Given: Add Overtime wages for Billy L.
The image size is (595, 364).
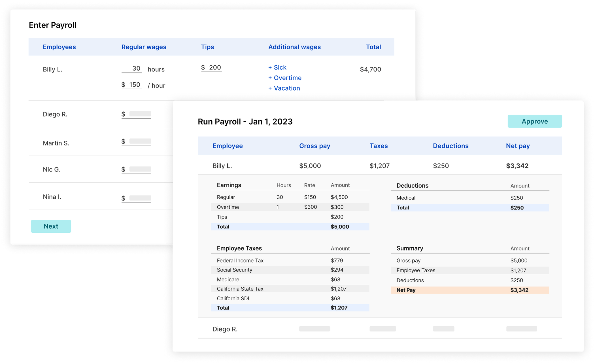Looking at the screenshot, I should [x=285, y=78].
